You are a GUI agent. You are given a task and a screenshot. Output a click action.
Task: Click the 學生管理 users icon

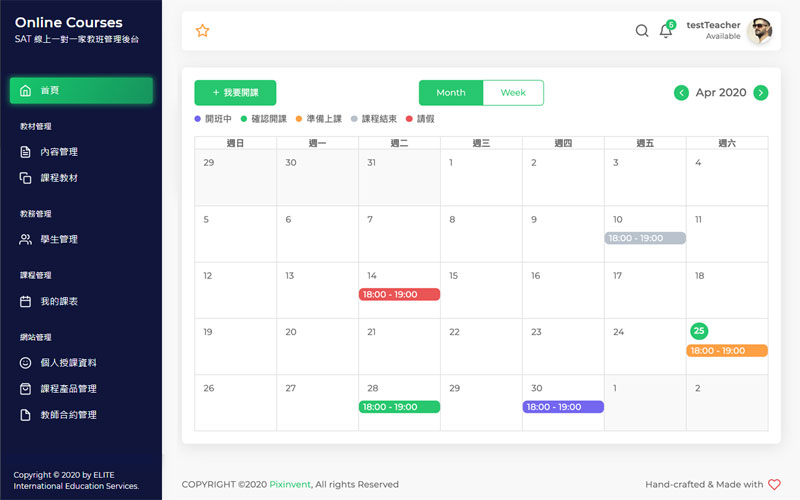click(26, 240)
